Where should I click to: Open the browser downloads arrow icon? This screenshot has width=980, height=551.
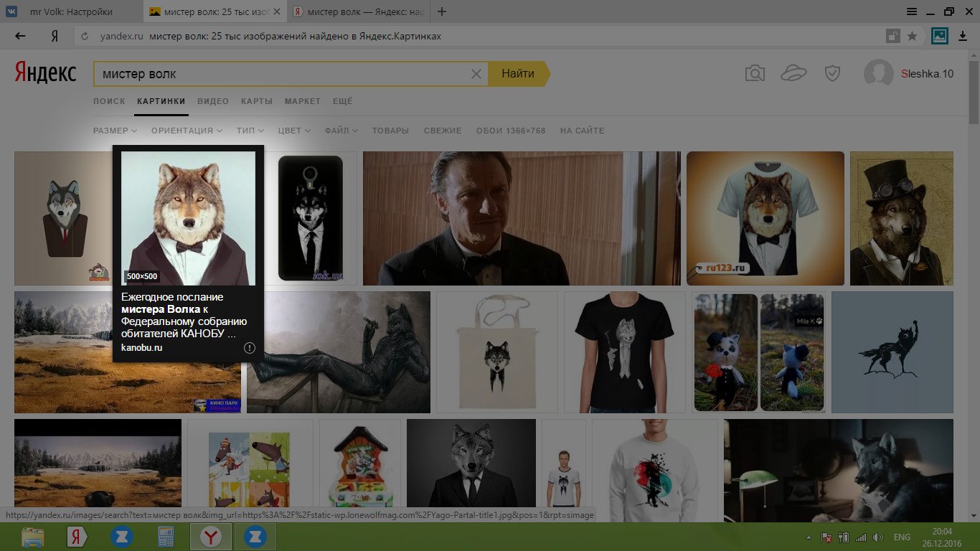pyautogui.click(x=963, y=36)
